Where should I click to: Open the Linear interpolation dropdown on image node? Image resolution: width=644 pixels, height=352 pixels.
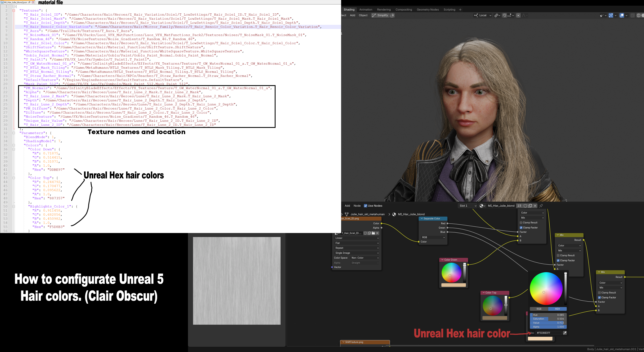tap(357, 238)
